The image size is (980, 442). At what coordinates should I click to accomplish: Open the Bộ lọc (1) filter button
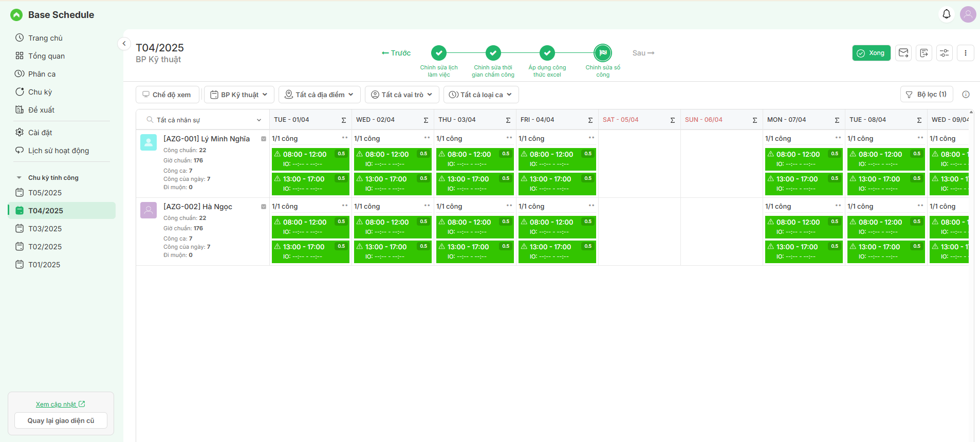(927, 95)
